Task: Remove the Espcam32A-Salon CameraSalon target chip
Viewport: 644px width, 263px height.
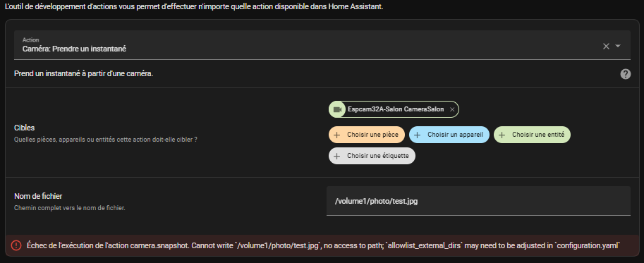Action: click(x=451, y=109)
